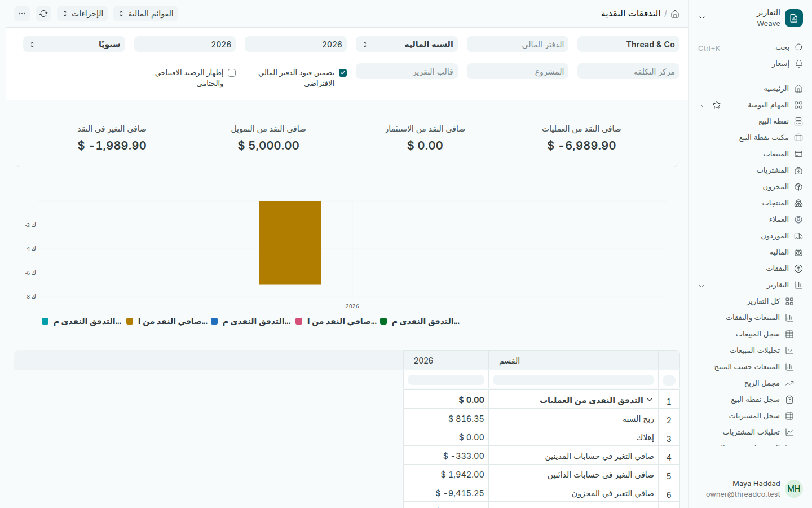This screenshot has height=508, width=812.
Task: Open the القوائم المالية dropdown
Action: click(146, 14)
